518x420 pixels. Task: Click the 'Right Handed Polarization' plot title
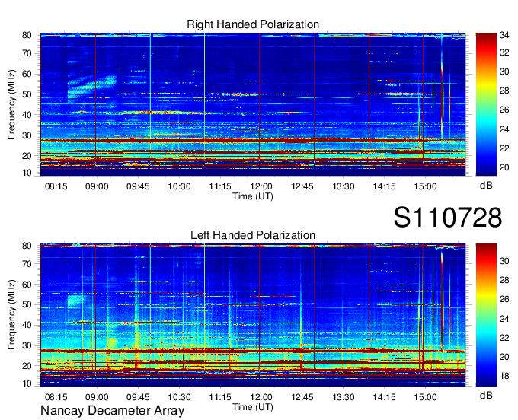coord(253,24)
